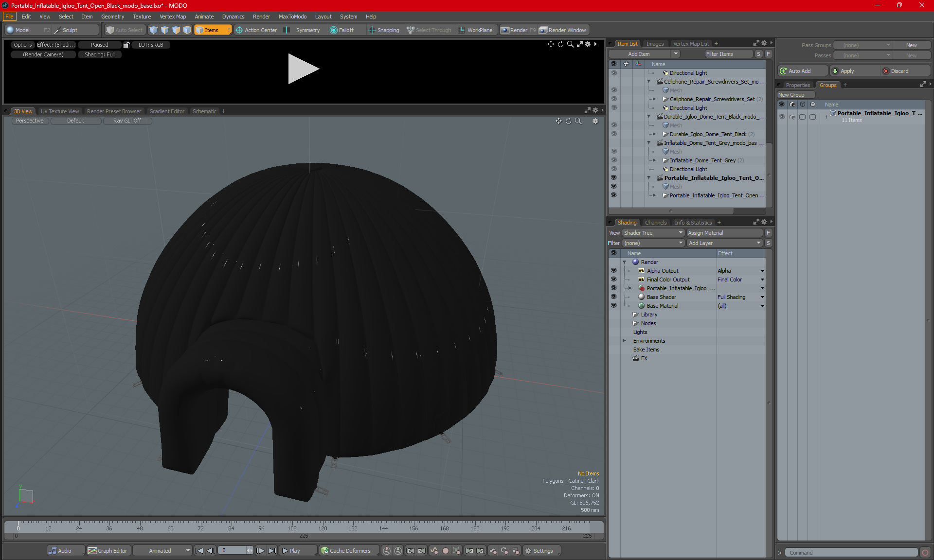Switch to the Channels tab
The image size is (934, 560).
coord(656,223)
